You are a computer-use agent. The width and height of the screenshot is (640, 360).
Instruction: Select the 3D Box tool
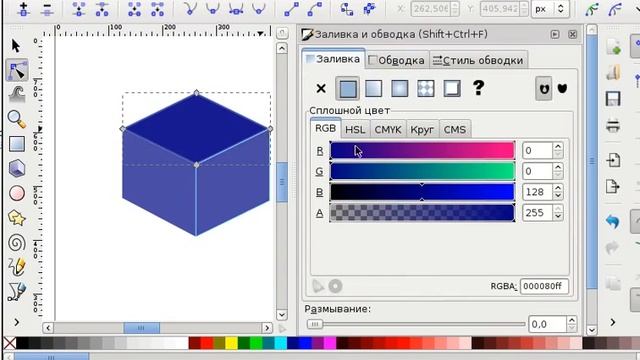(x=17, y=168)
